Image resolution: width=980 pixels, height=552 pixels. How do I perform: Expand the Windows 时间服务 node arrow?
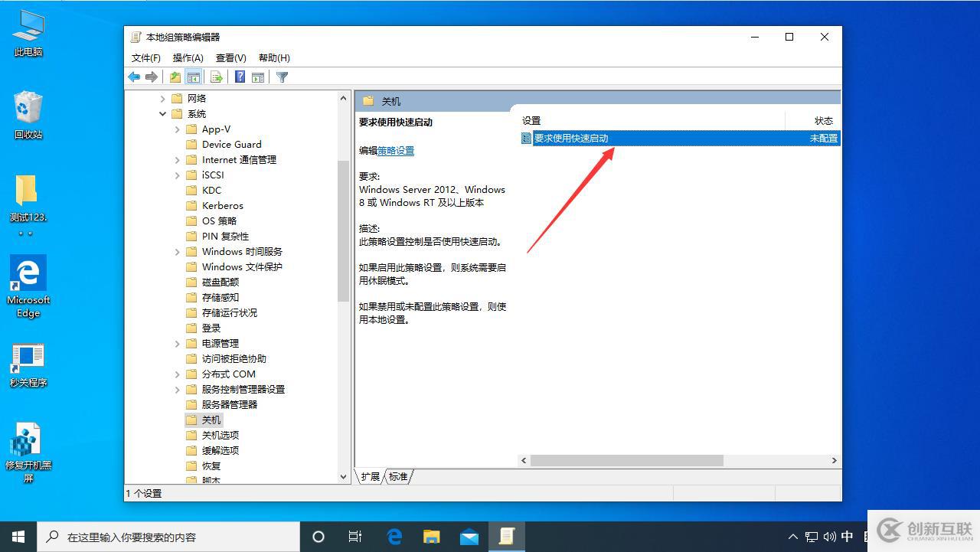coord(178,252)
